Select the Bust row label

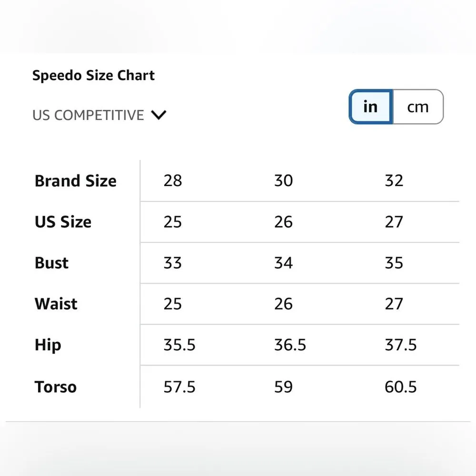pyautogui.click(x=51, y=263)
